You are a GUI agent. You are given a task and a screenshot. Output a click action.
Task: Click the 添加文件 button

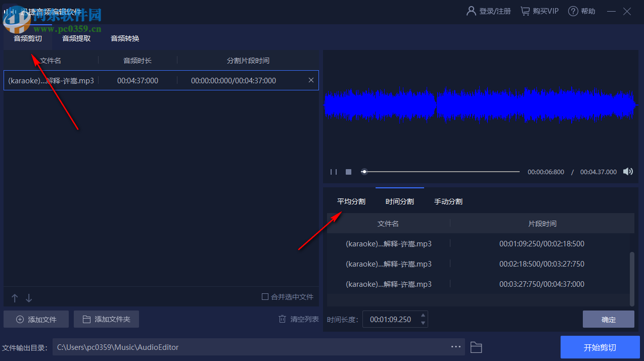pos(36,319)
